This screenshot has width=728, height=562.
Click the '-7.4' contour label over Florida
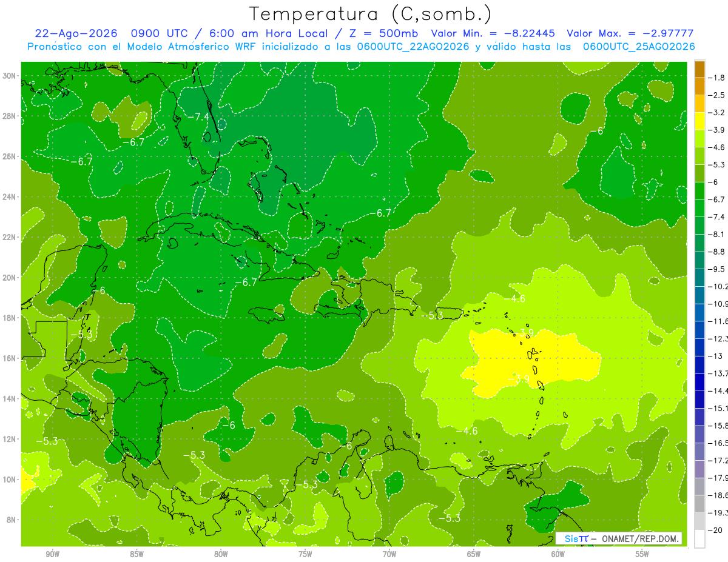(198, 116)
